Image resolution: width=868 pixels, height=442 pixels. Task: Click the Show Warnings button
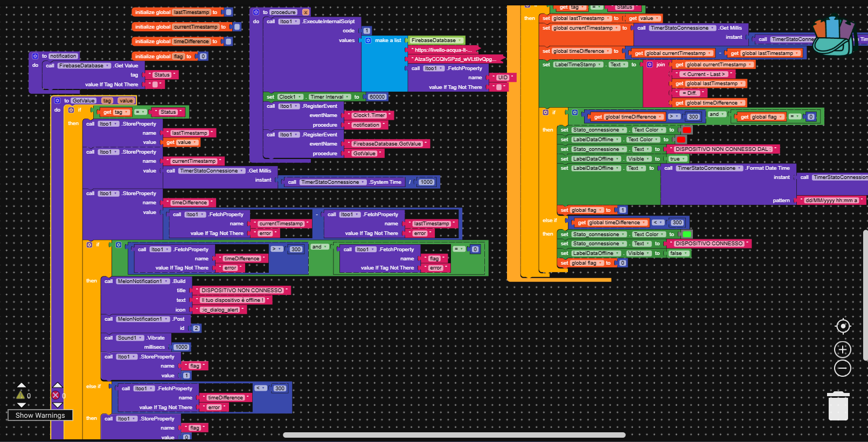click(x=40, y=415)
